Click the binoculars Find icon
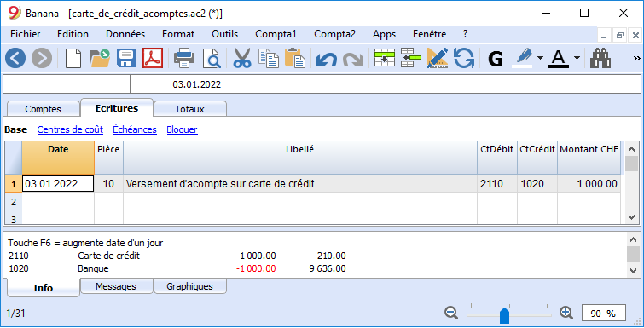Image resolution: width=644 pixels, height=328 pixels. (x=600, y=58)
